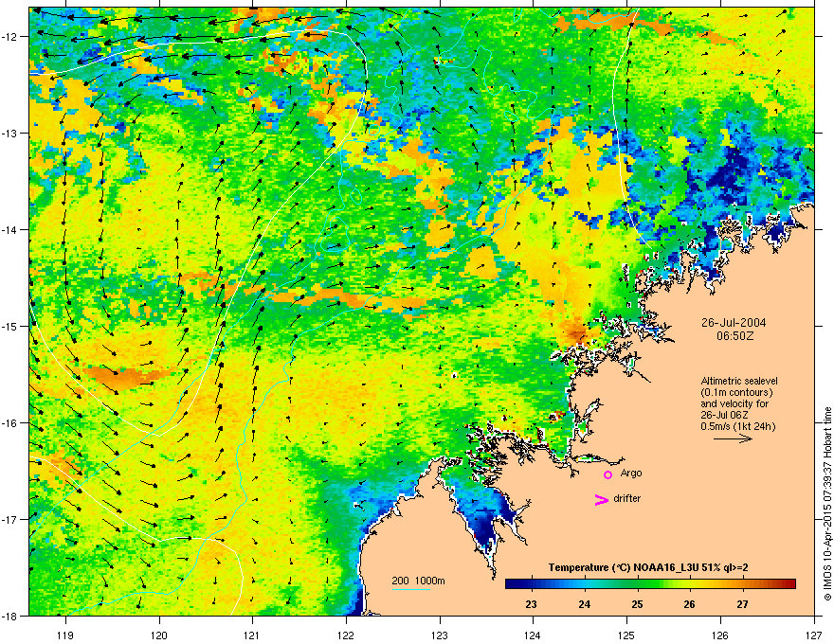The height and width of the screenshot is (644, 834).
Task: Click latitude axis label -13
Action: click(x=9, y=134)
